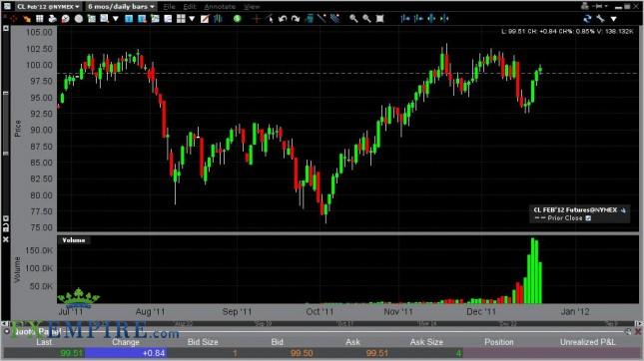Click the Change value +0.84
The image size is (644, 361).
(x=154, y=353)
